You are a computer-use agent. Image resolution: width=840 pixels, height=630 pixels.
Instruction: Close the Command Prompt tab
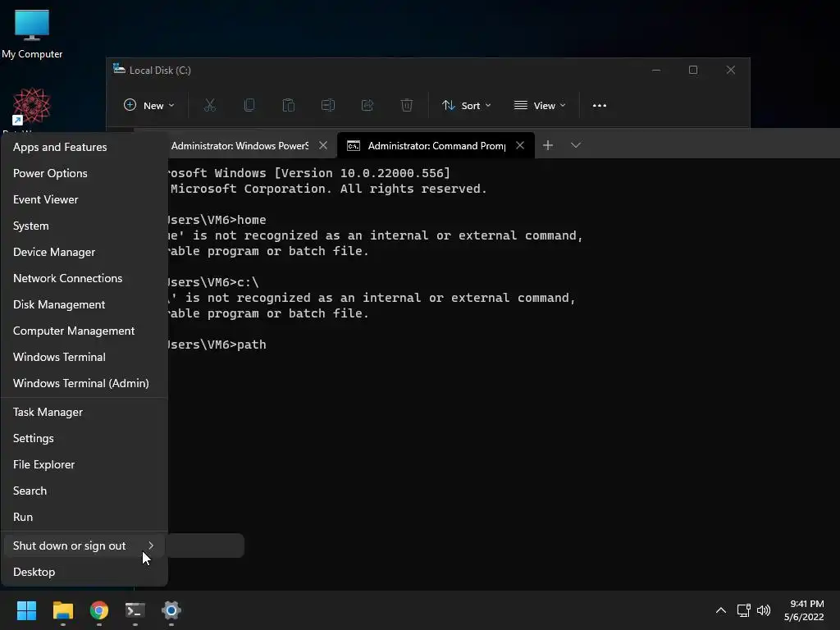[x=519, y=146]
